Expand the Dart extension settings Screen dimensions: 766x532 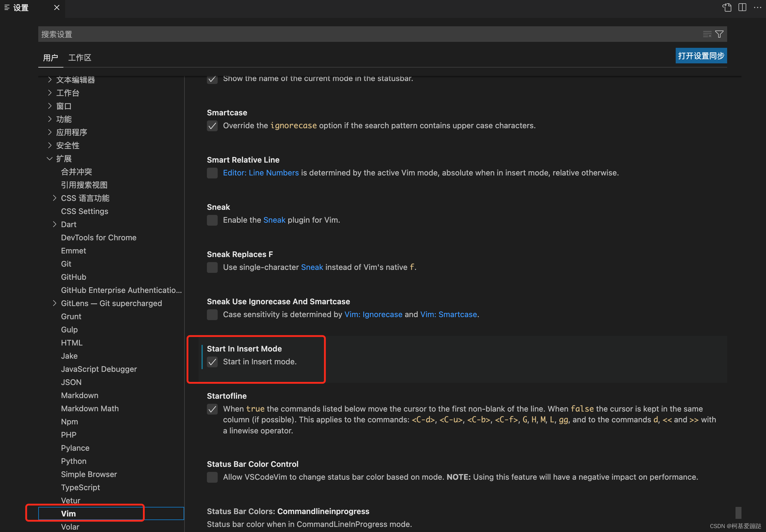(x=55, y=224)
